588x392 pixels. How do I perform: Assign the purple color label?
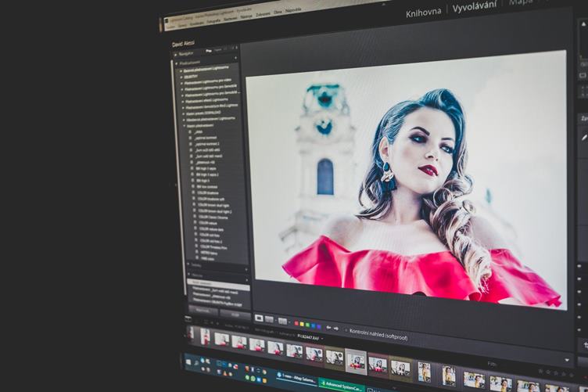pos(319,326)
